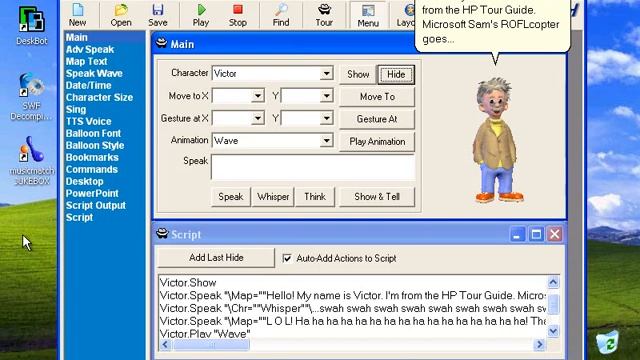Select the script line starting "L O L!"
This screenshot has width=640, height=360.
[353, 321]
